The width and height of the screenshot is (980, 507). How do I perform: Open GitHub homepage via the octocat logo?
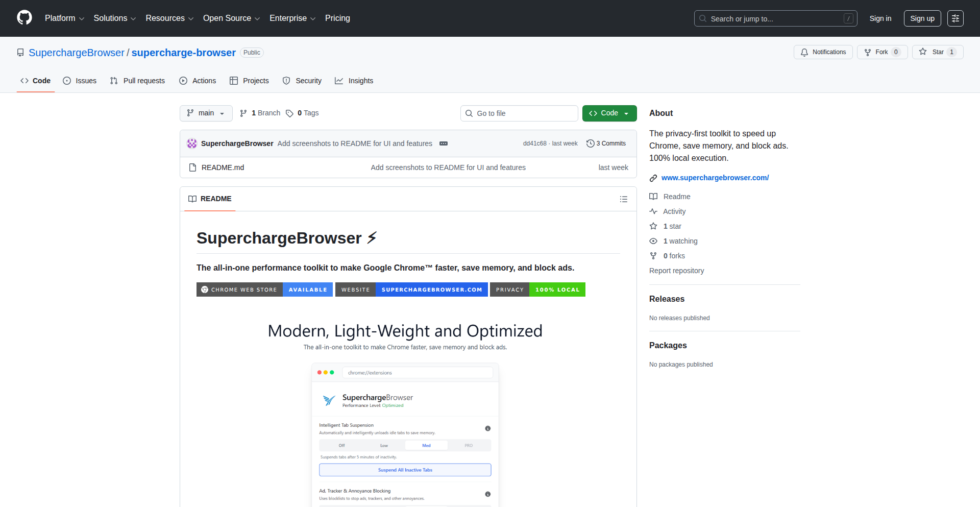23,18
